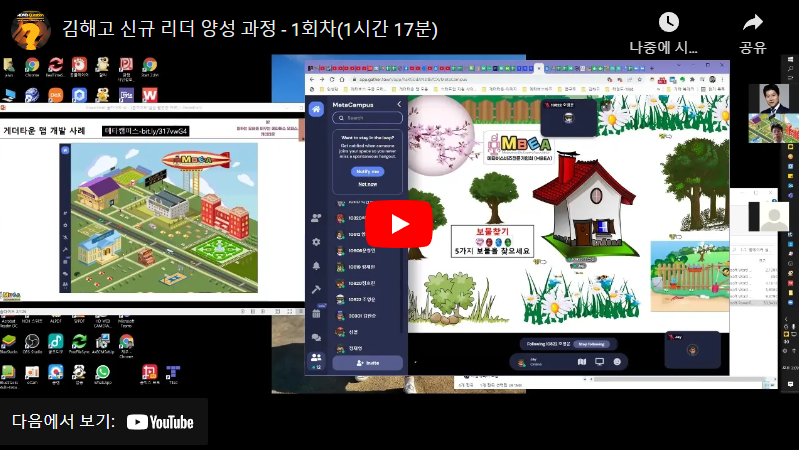This screenshot has height=451, width=800.
Task: Click Gather home icon in sidebar
Action: (316, 109)
